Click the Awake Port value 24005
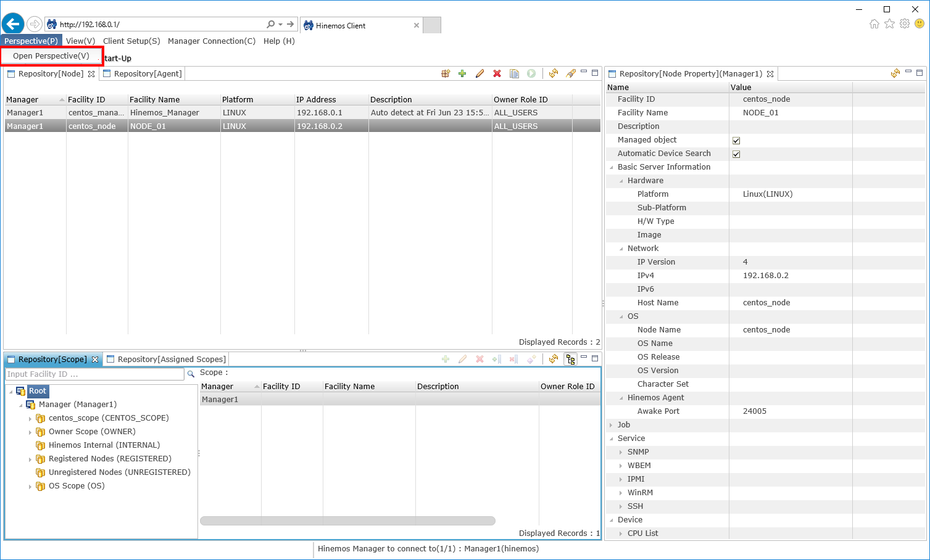 pos(755,411)
